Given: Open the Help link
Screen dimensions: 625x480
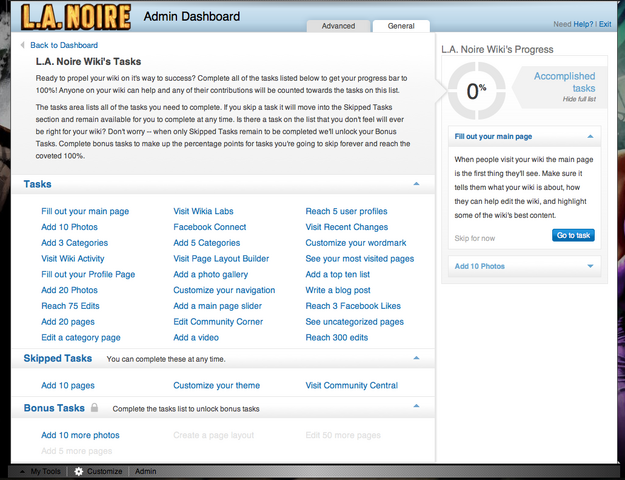Looking at the screenshot, I should point(583,24).
